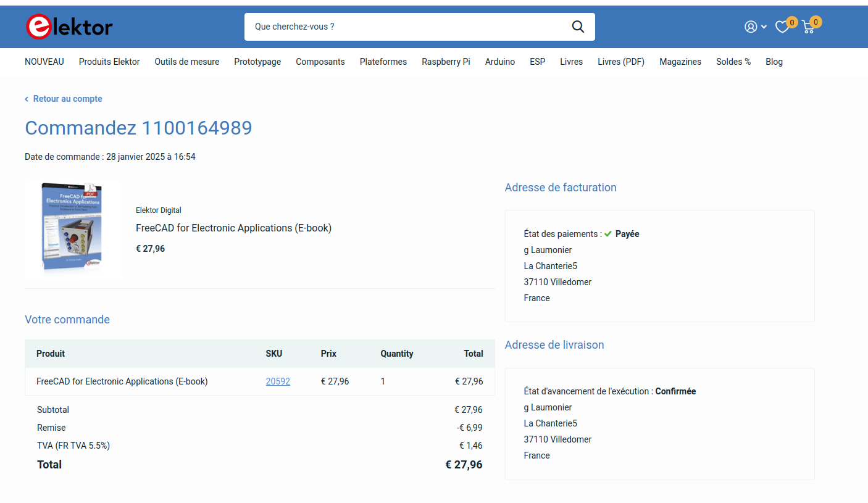Viewport: 868px width, 503px height.
Task: Open the Blog menu item
Action: coord(774,62)
